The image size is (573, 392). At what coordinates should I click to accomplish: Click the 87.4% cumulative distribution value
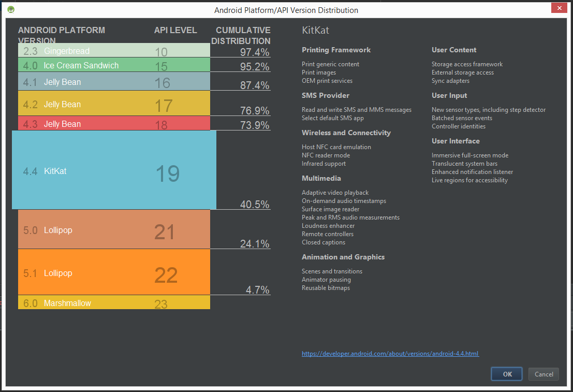click(255, 85)
